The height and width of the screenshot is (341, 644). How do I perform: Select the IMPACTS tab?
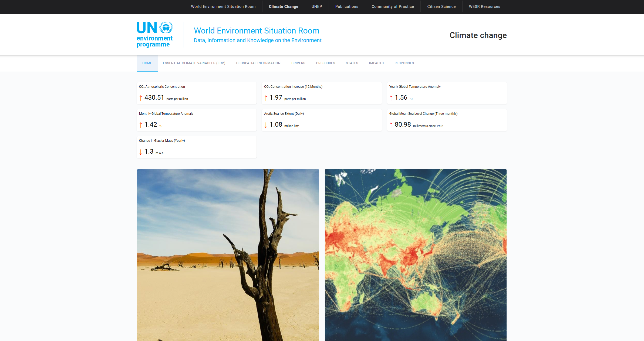pyautogui.click(x=376, y=63)
